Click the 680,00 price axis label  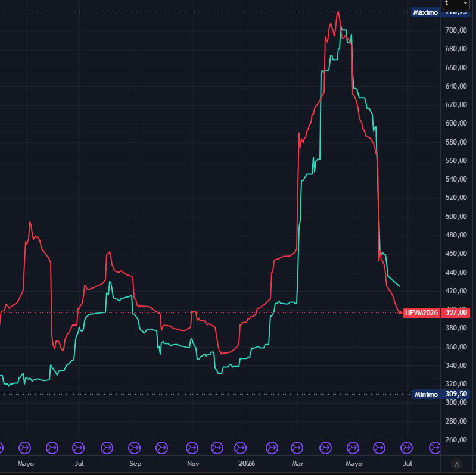coord(456,49)
